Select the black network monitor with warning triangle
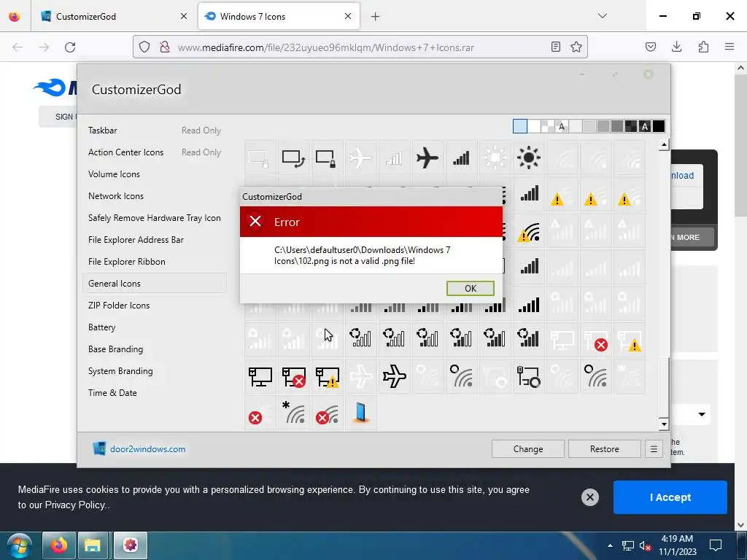747x560 pixels. click(x=326, y=377)
